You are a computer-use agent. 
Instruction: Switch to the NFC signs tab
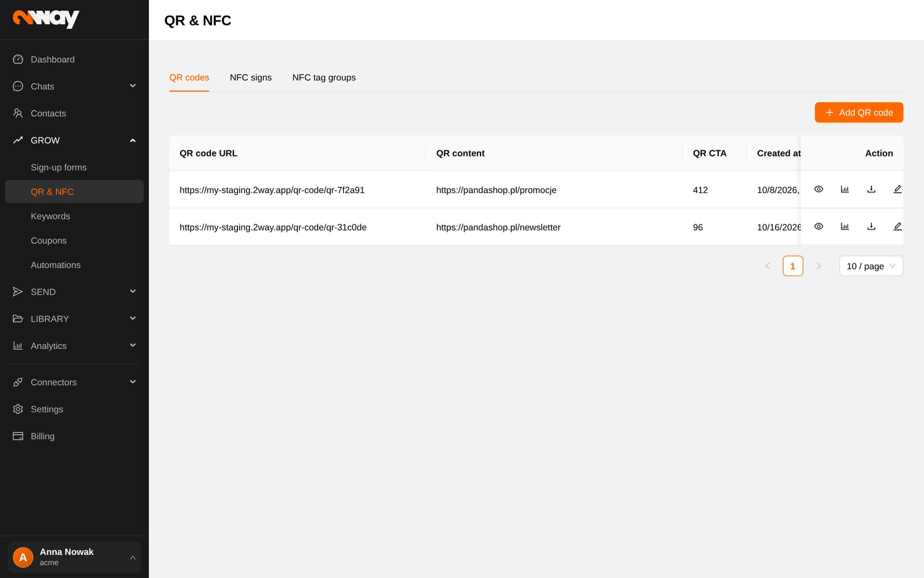(251, 77)
